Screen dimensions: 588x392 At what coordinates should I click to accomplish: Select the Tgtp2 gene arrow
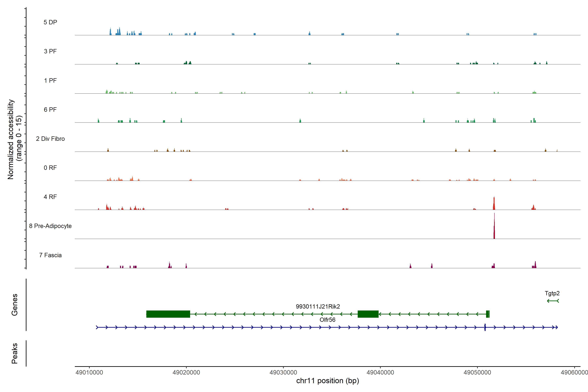click(x=553, y=301)
